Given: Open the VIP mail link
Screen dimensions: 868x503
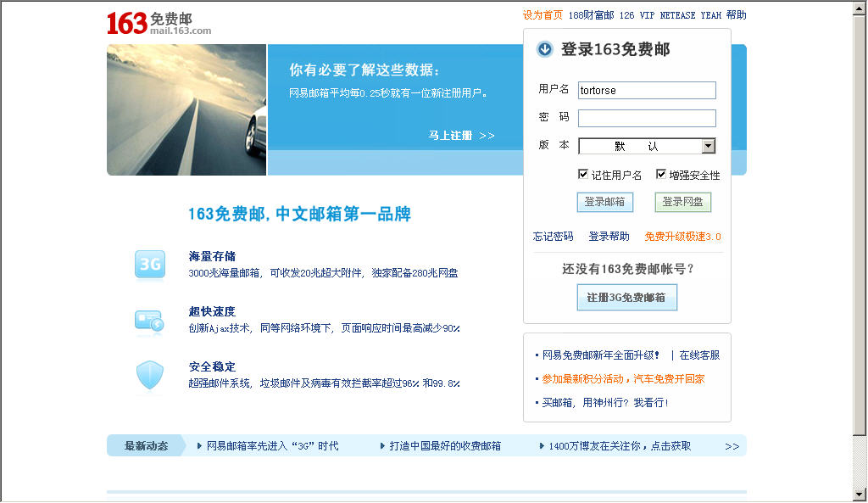Looking at the screenshot, I should pyautogui.click(x=647, y=15).
